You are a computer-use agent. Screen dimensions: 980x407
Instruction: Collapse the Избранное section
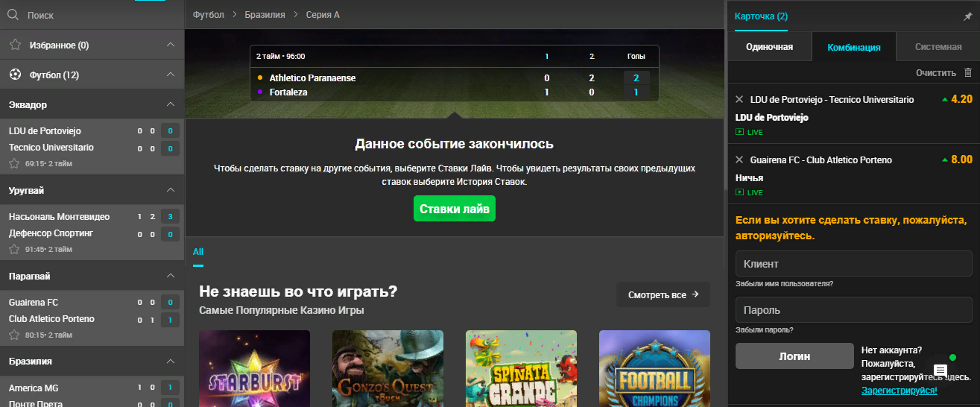[170, 45]
